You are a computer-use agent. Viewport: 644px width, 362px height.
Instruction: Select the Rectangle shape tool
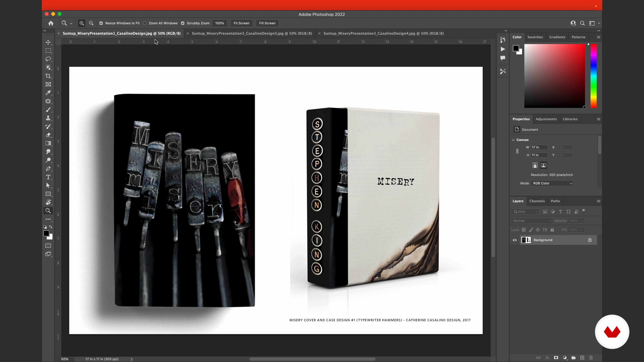click(48, 194)
